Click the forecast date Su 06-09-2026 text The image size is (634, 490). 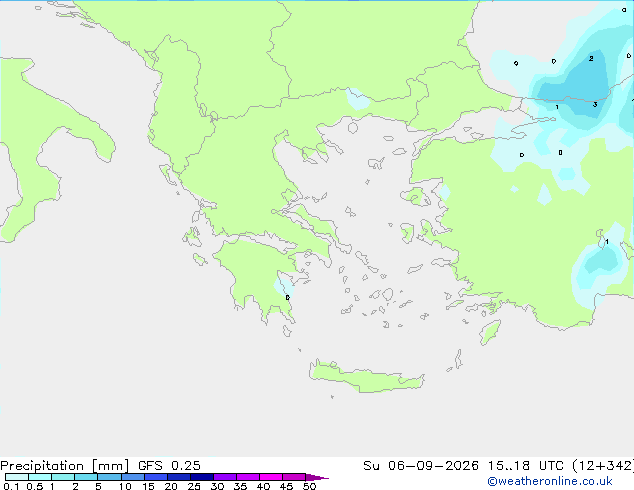(421, 466)
